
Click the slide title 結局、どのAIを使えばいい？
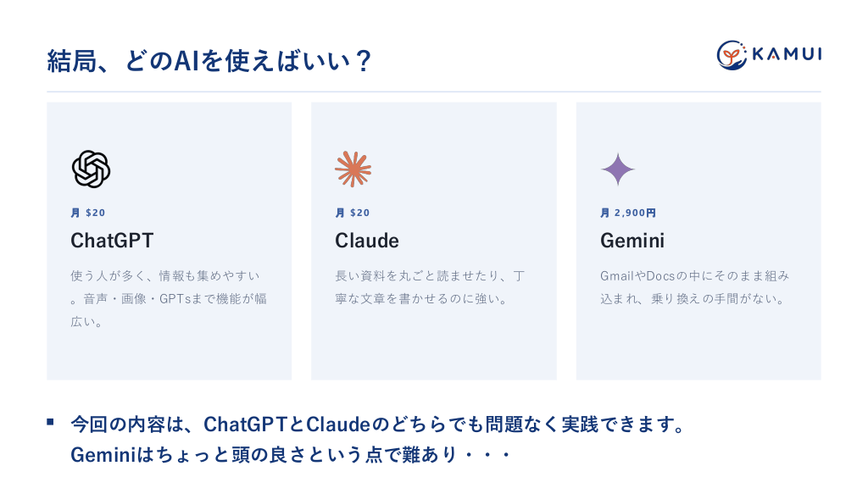[x=209, y=61]
